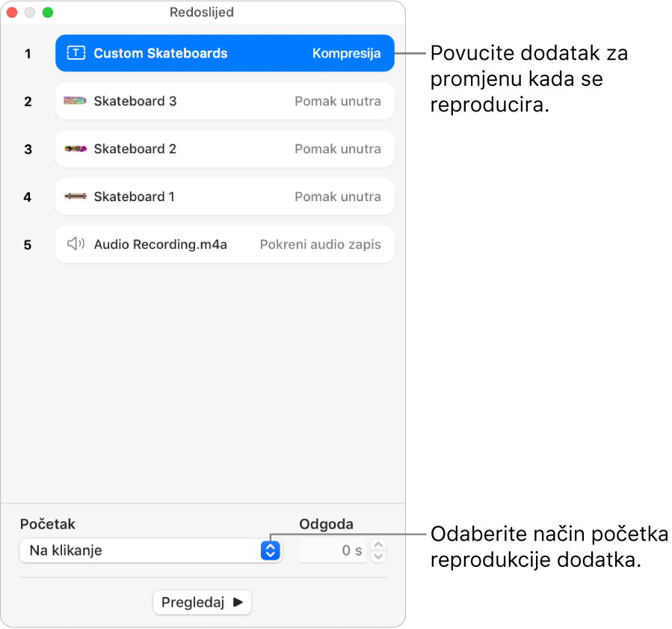Image resolution: width=672 pixels, height=629 pixels.
Task: Click the Skateboard 1 thumbnail image
Action: (x=75, y=197)
